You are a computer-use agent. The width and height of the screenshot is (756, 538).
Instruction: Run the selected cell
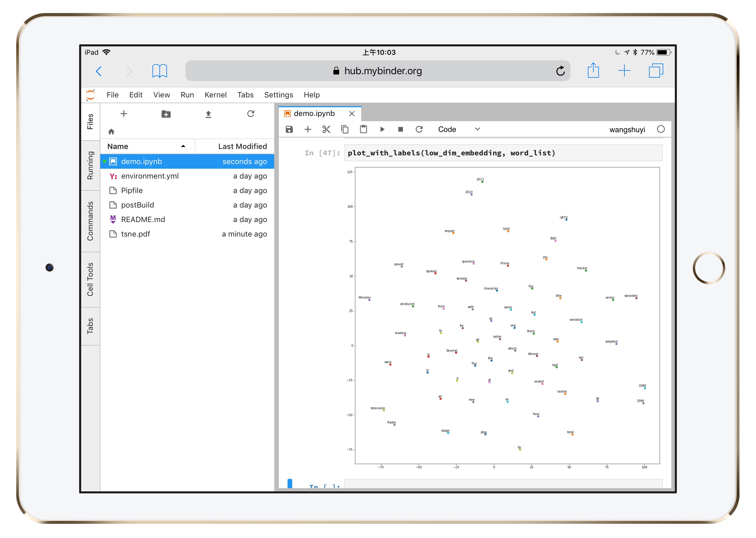pos(382,129)
